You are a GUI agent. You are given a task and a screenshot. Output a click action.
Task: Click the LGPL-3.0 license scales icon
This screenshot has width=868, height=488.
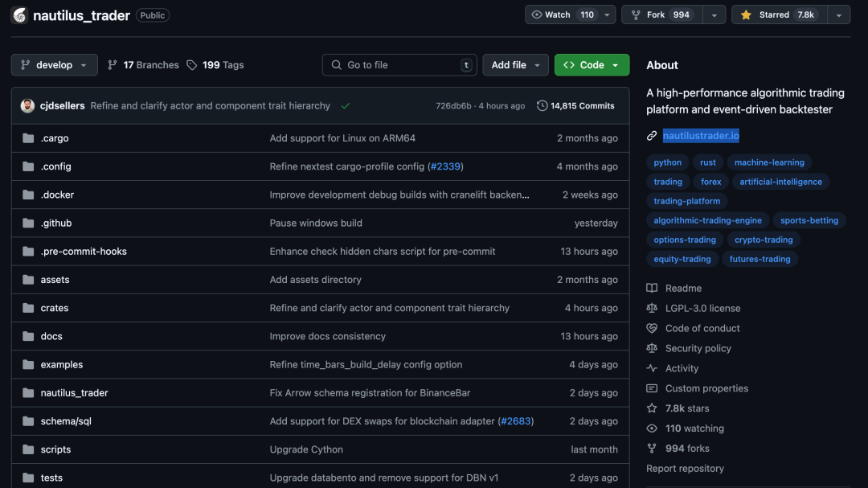[x=652, y=308]
